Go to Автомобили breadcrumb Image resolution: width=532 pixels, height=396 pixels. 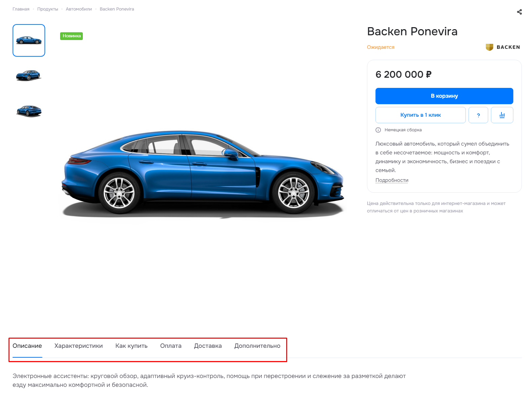[79, 9]
